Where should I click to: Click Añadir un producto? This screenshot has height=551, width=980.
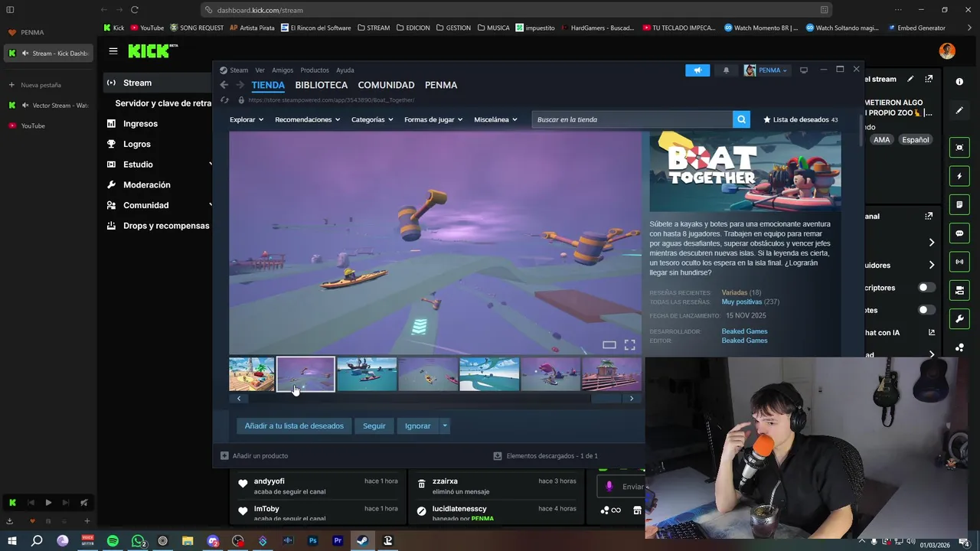255,455
